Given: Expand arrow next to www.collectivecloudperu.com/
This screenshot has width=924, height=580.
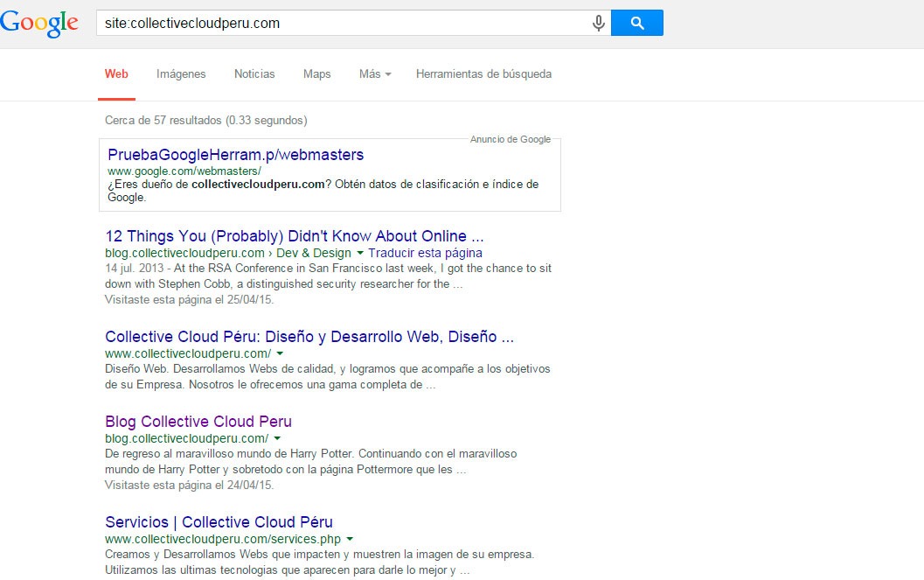Looking at the screenshot, I should [280, 353].
